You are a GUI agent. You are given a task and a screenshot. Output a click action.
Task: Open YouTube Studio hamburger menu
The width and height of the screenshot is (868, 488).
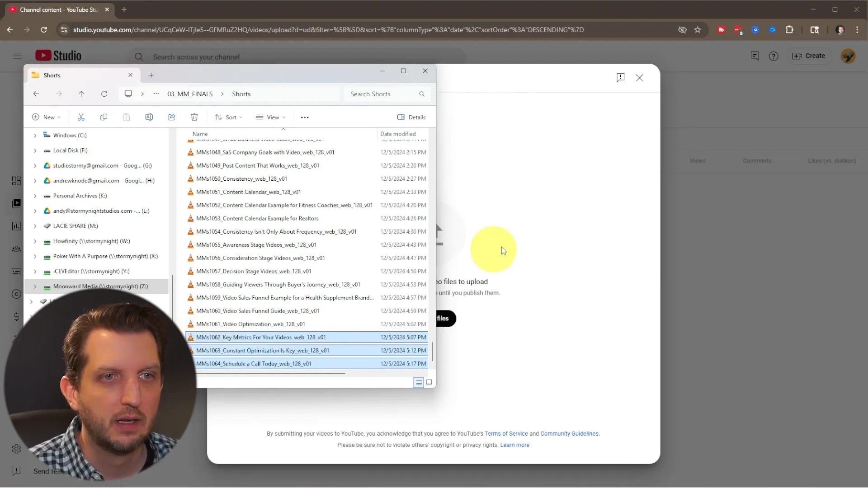(17, 56)
